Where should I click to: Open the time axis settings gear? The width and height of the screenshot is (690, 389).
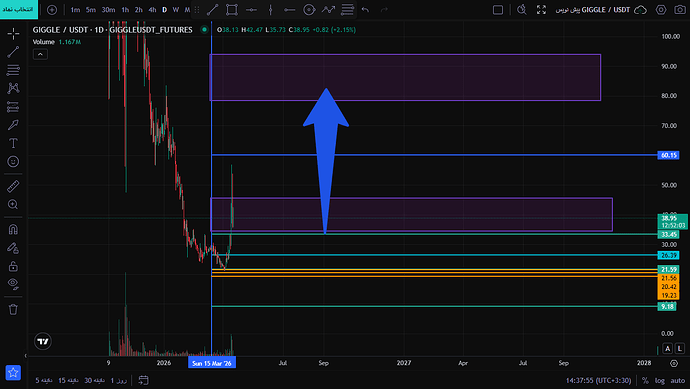point(674,363)
